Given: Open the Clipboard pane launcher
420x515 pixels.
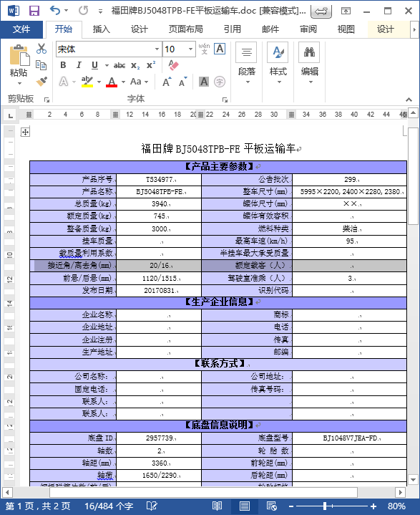Looking at the screenshot, I should [47, 100].
